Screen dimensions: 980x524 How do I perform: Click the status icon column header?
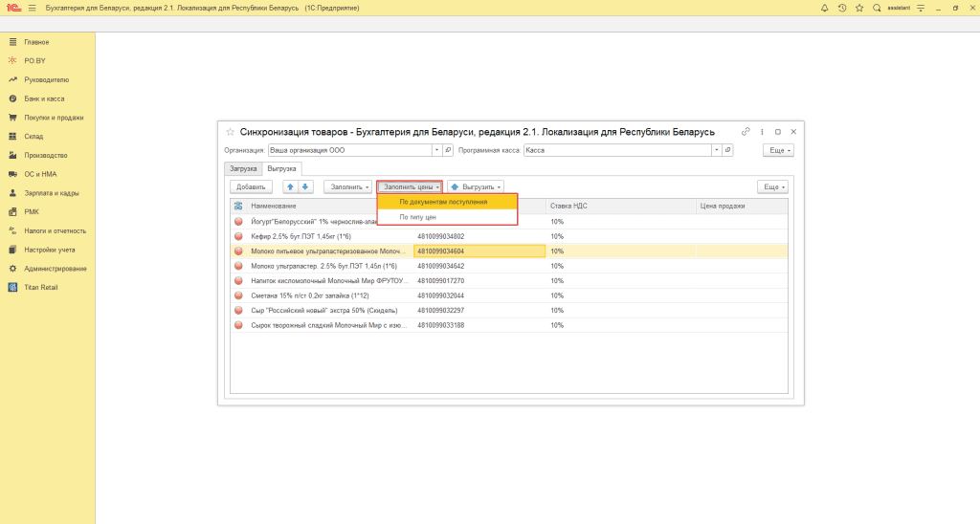[x=238, y=207]
